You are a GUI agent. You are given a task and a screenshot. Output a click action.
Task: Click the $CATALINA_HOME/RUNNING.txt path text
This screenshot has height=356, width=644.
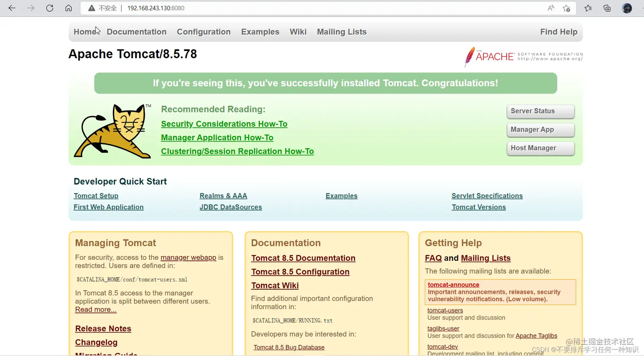click(x=292, y=321)
